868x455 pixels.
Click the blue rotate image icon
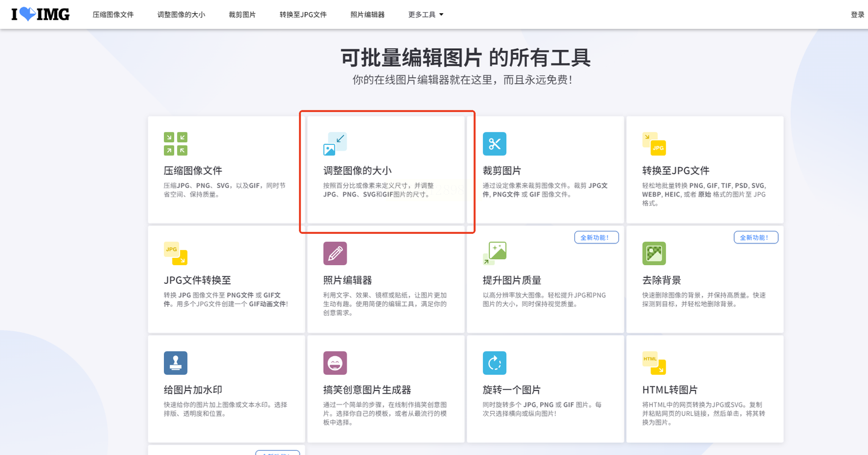[494, 363]
